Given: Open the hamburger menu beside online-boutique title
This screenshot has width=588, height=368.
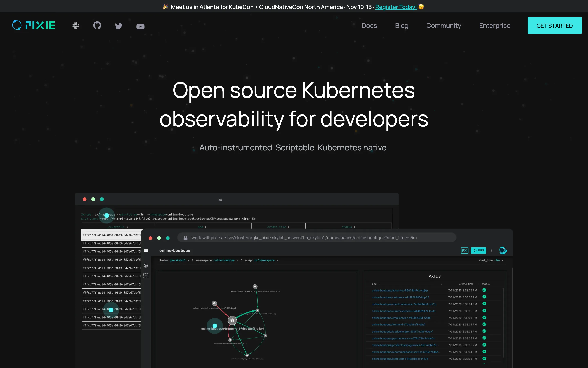Looking at the screenshot, I should point(146,250).
